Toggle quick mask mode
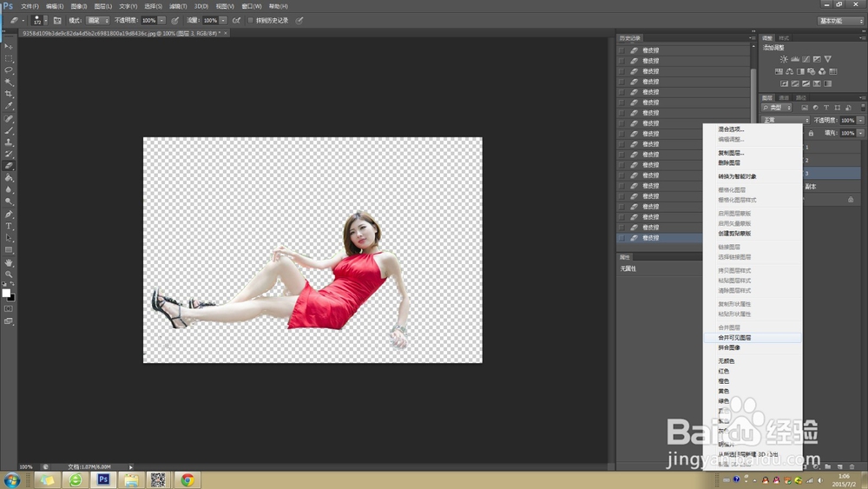The width and height of the screenshot is (868, 489). click(9, 308)
